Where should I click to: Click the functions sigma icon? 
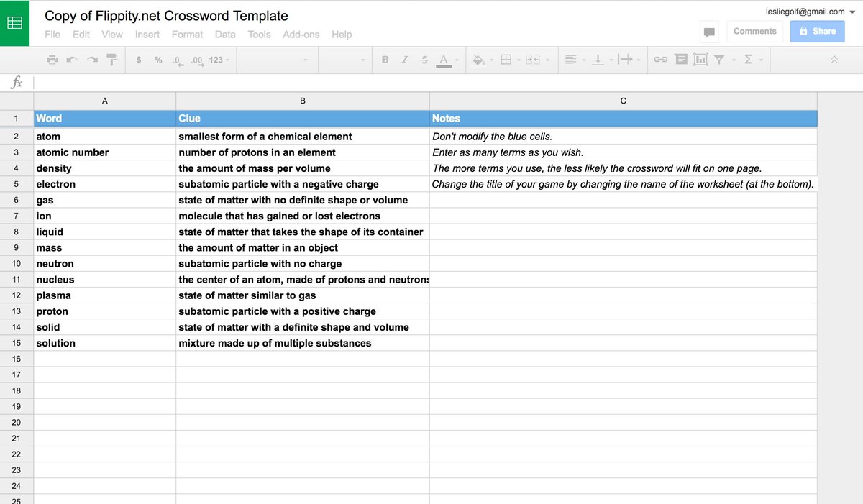click(x=748, y=60)
